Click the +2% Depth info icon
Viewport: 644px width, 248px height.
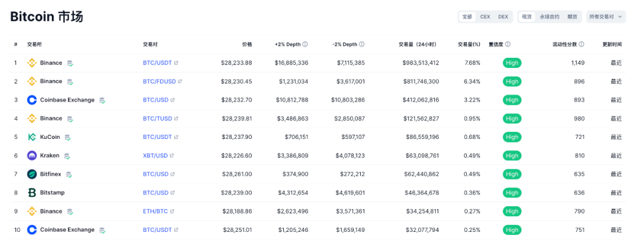click(x=305, y=44)
